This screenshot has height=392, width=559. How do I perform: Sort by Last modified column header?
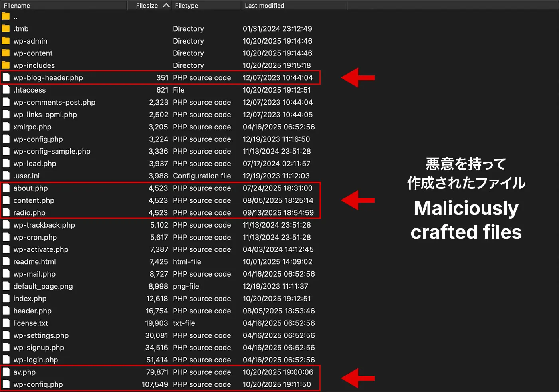(x=264, y=6)
